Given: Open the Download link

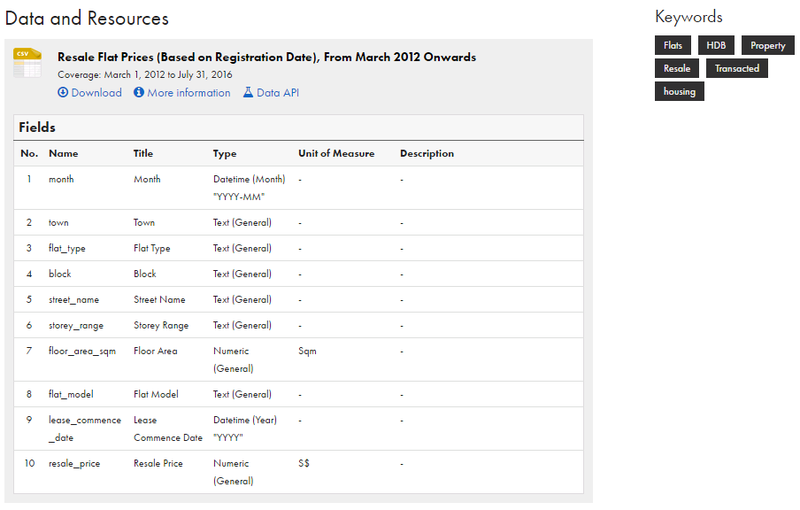Looking at the screenshot, I should point(90,92).
